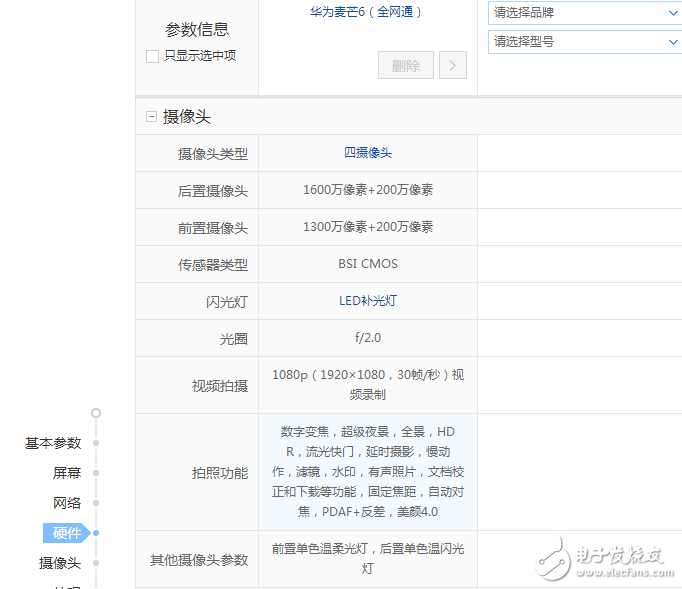Click the timeline dot beside 基本参数
682x589 pixels.
pos(96,443)
